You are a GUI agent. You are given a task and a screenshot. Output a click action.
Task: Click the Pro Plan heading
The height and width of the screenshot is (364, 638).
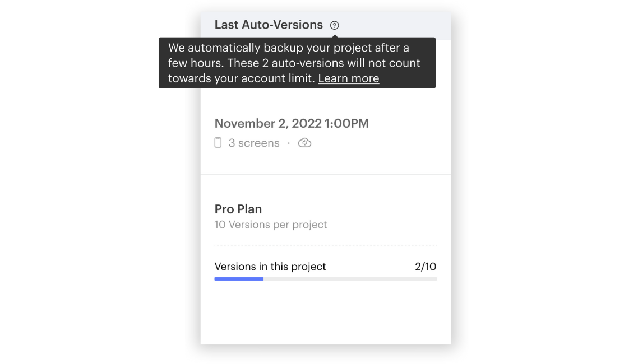tap(238, 209)
